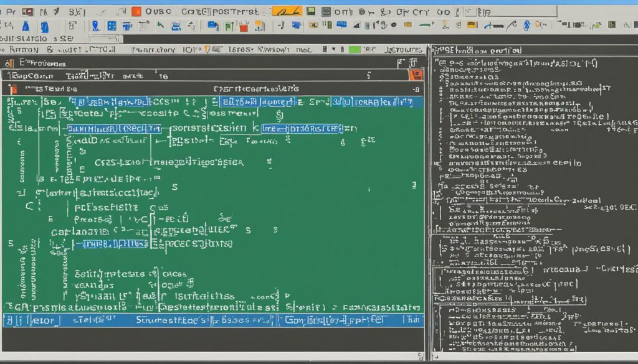This screenshot has width=638, height=364.
Task: Click the blue table icon next to grid
Action: [x=127, y=26]
